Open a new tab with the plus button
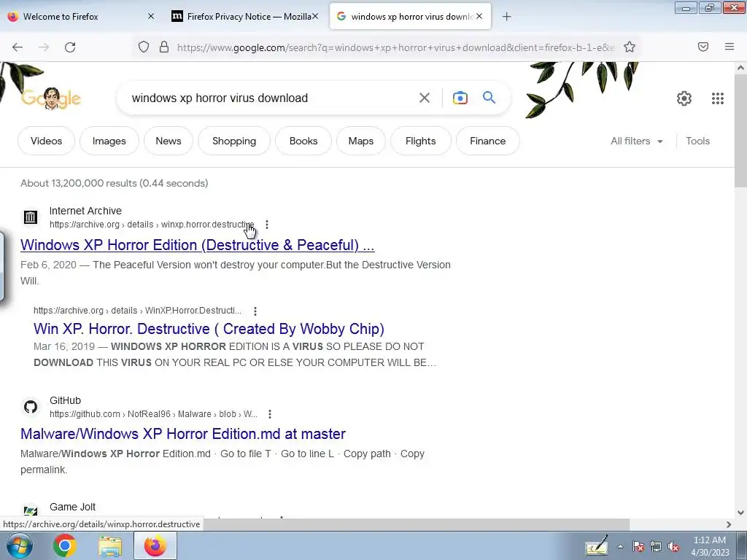Image resolution: width=747 pixels, height=560 pixels. tap(507, 17)
